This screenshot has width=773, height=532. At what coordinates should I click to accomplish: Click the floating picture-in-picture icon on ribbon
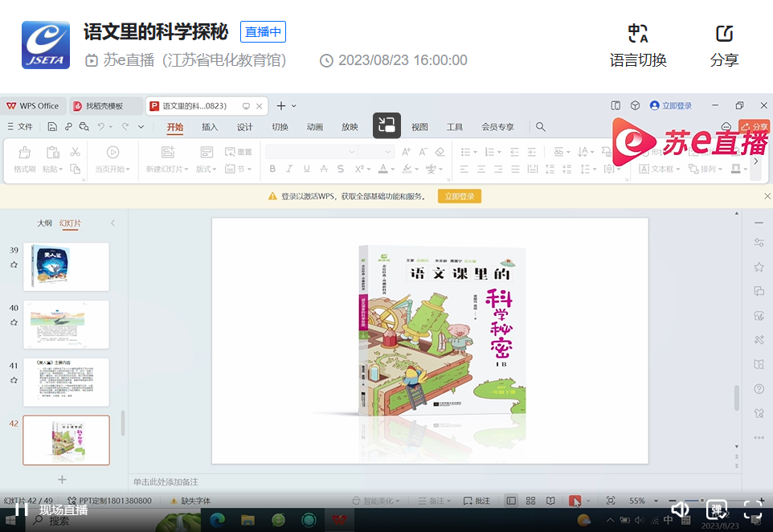pos(386,125)
